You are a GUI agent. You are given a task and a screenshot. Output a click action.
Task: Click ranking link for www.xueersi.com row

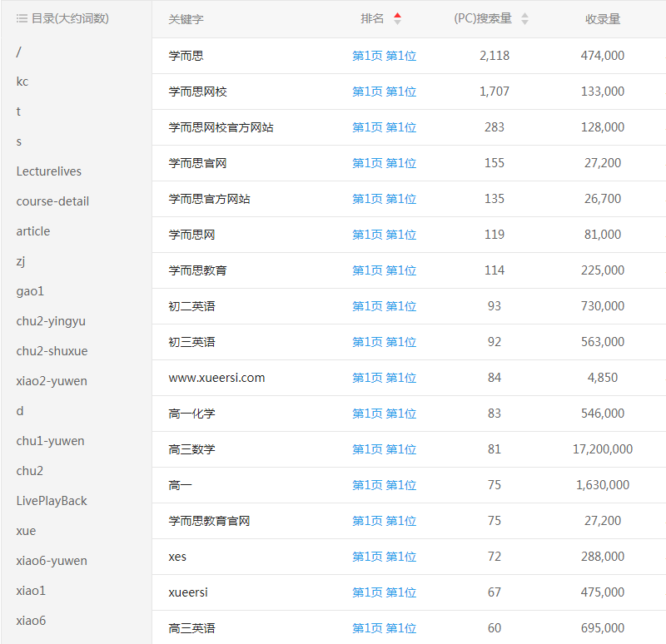coord(384,378)
